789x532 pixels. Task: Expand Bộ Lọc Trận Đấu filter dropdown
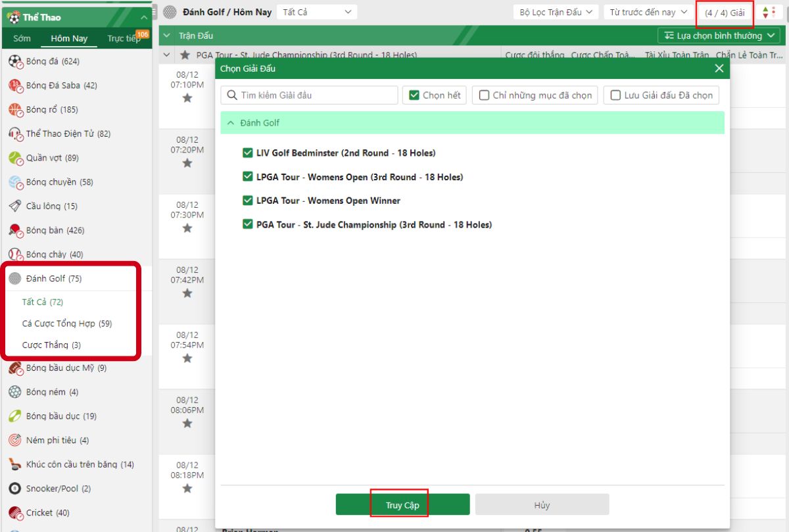pos(555,12)
